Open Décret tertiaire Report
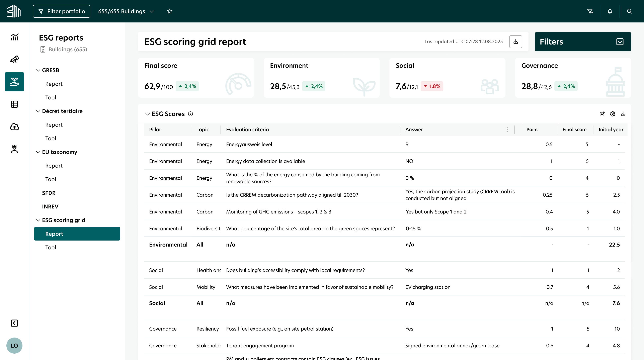Viewport: 644px width, 360px height. [x=54, y=125]
